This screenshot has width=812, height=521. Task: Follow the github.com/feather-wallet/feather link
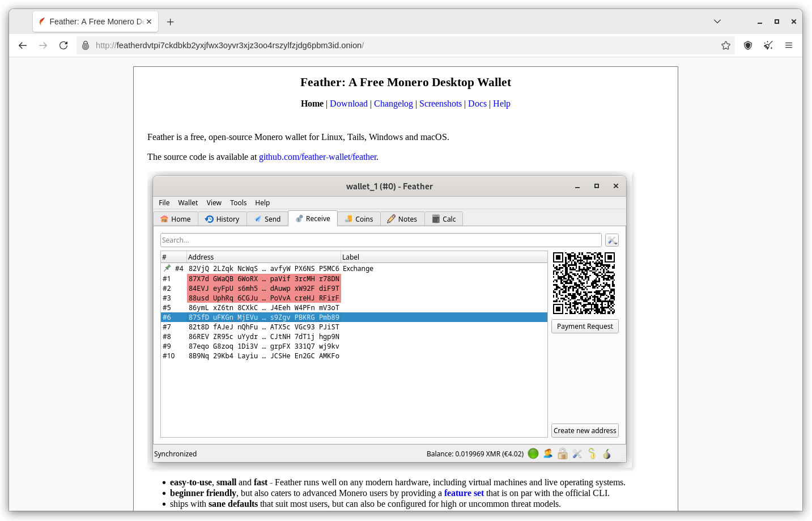318,157
